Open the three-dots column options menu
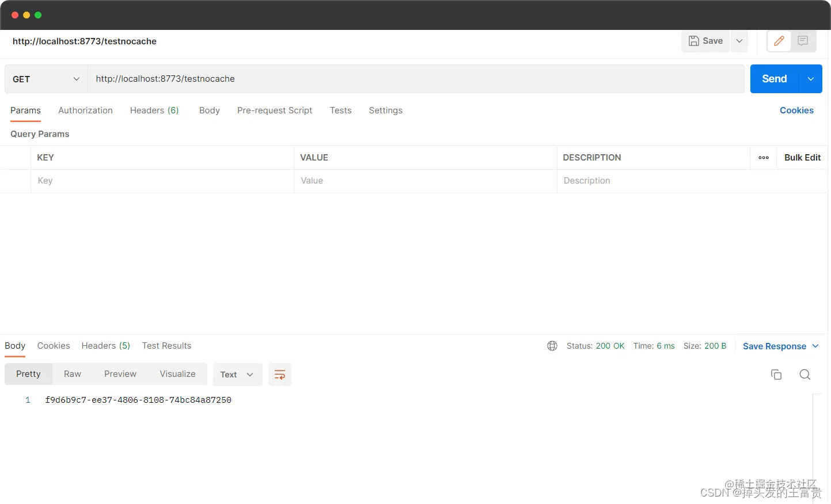Screen dimensions: 831x504 coord(764,158)
